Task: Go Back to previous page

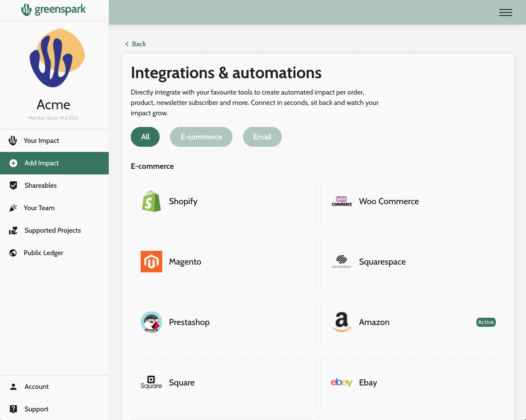Action: point(135,44)
